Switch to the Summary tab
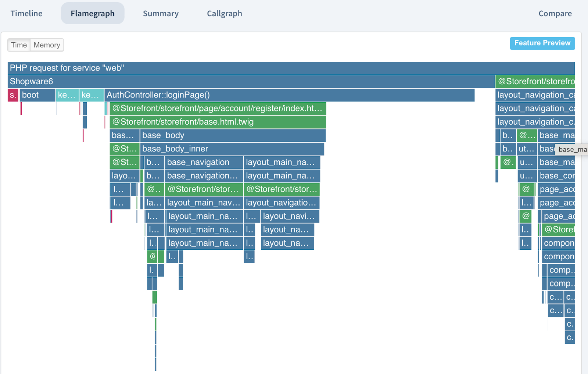 [x=161, y=14]
